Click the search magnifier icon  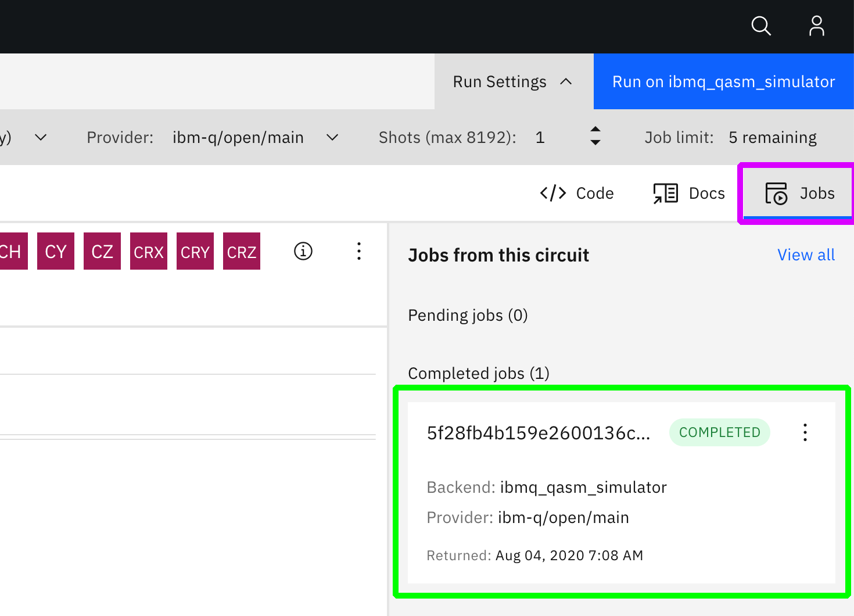pyautogui.click(x=760, y=26)
